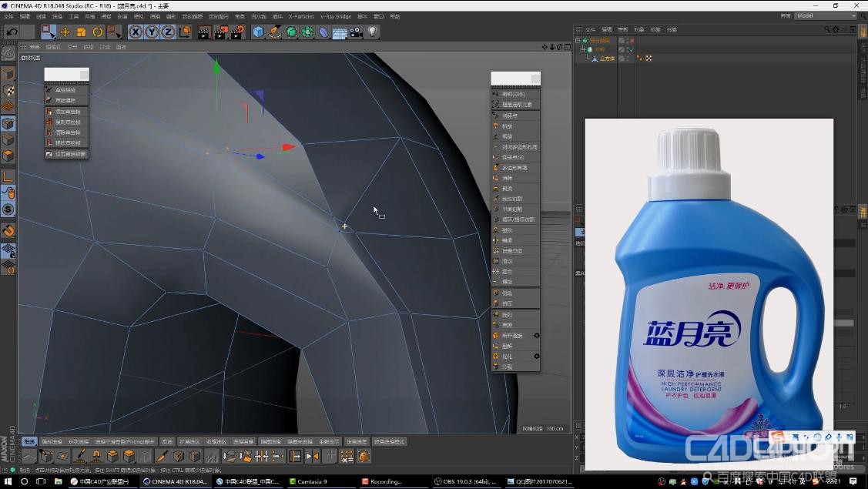Switch to Points mode in sidebar
The width and height of the screenshot is (868, 489).
pyautogui.click(x=8, y=123)
